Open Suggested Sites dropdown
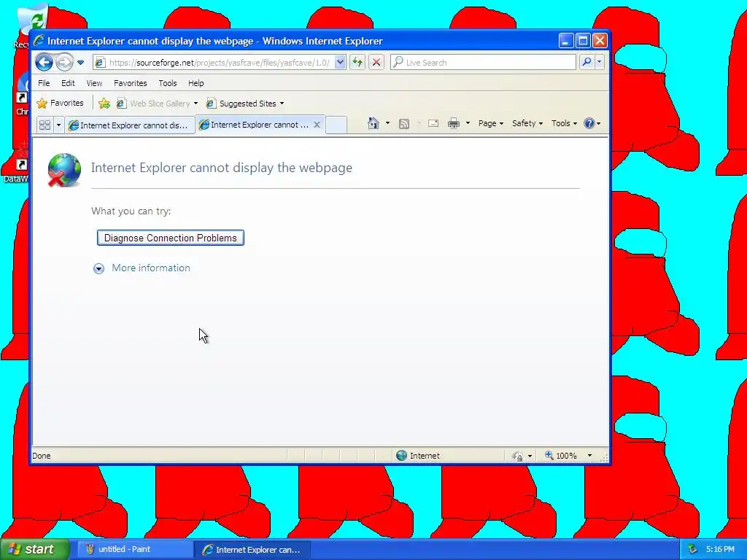Screen dimensions: 747x560 coord(245,104)
